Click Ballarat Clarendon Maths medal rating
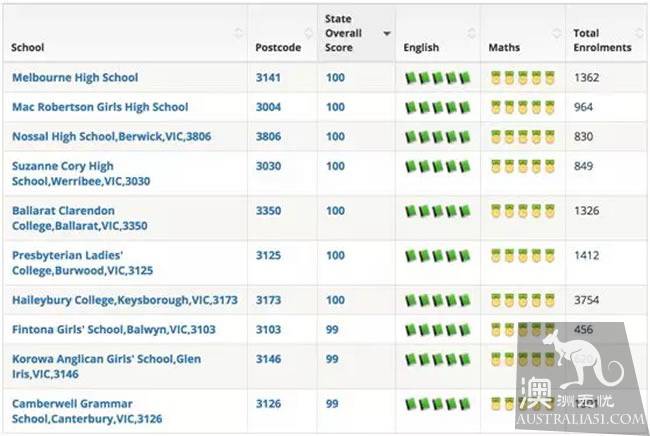 coord(522,211)
